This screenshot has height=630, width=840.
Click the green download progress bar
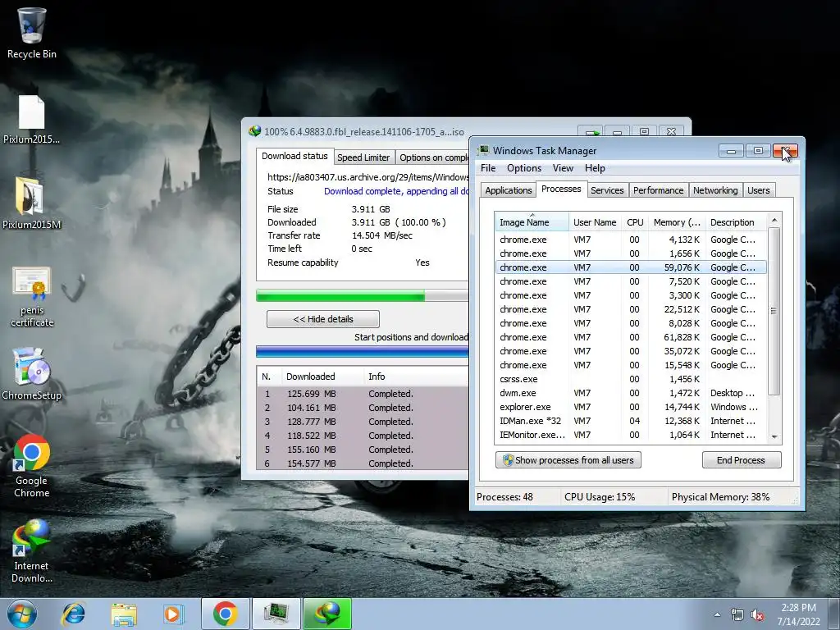(363, 295)
